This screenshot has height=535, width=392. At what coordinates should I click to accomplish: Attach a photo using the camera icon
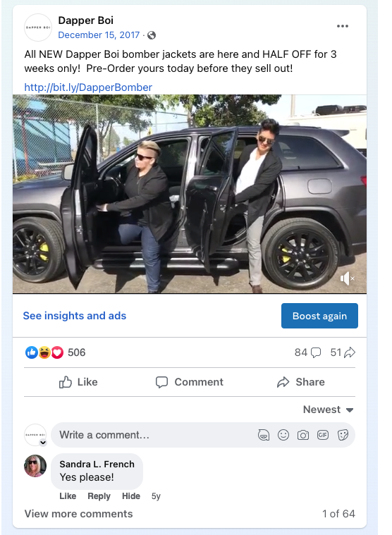pyautogui.click(x=303, y=435)
